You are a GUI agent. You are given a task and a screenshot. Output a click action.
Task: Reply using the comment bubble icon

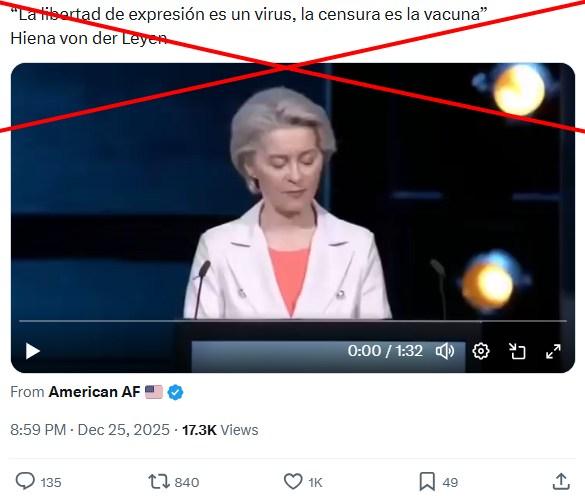coord(25,481)
